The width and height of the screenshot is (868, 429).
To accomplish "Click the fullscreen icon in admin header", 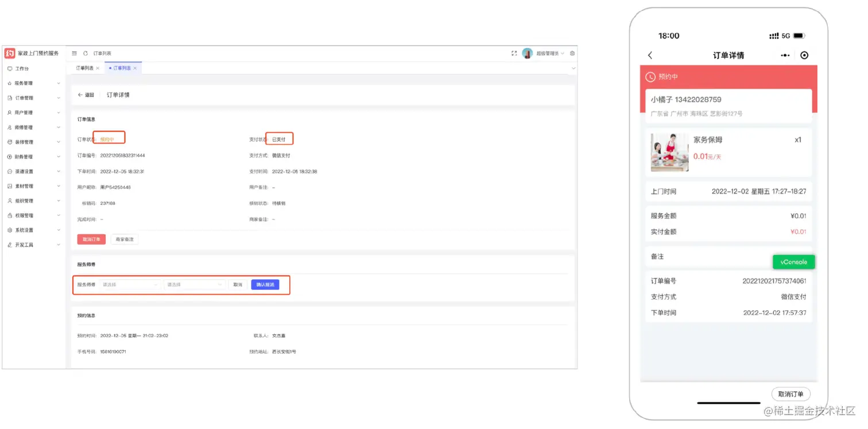I will coord(514,53).
